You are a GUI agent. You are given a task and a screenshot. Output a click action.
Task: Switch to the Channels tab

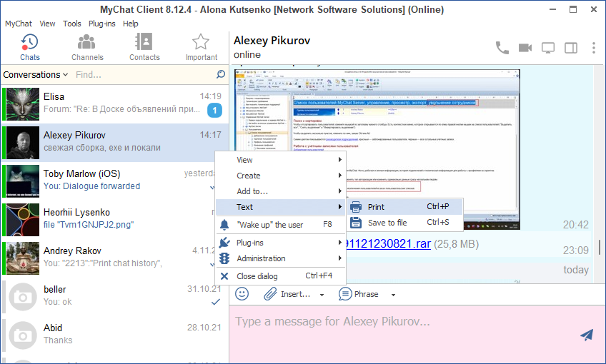(86, 47)
